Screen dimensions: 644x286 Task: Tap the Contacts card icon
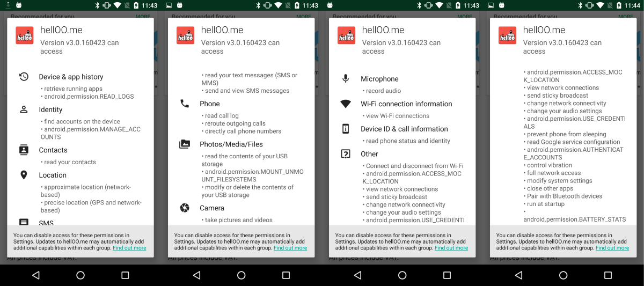click(x=24, y=150)
